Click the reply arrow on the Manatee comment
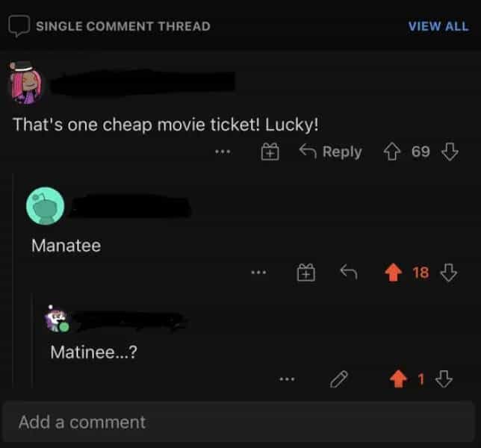 click(349, 272)
